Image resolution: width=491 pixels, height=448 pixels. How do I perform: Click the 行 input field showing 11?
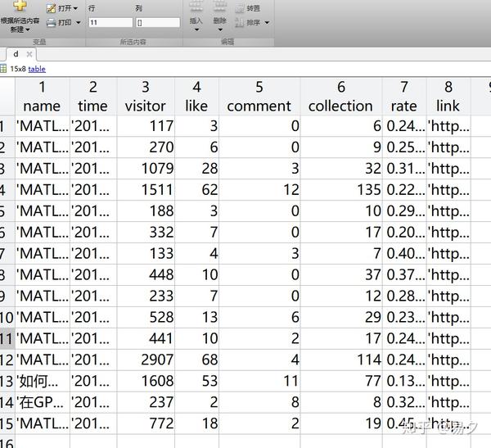pyautogui.click(x=110, y=23)
